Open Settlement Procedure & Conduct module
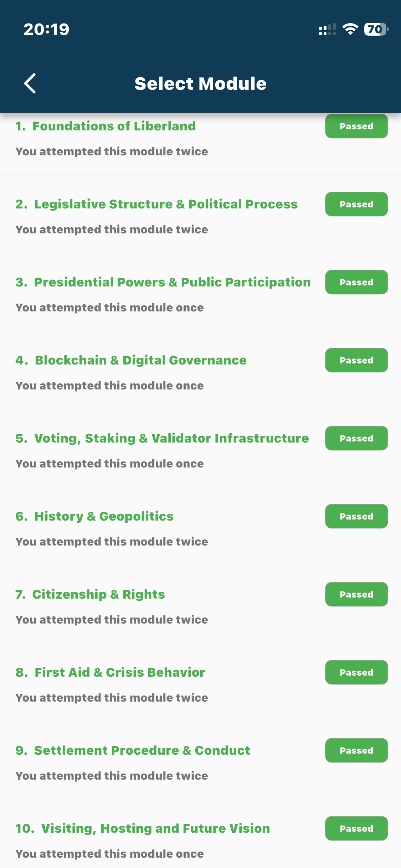Image resolution: width=401 pixels, height=868 pixels. coord(142,750)
